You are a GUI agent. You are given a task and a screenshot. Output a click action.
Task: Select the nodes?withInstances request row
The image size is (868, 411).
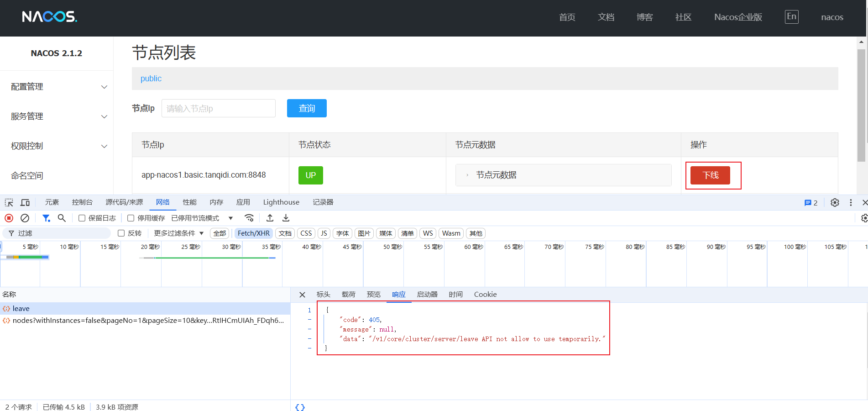(x=145, y=321)
